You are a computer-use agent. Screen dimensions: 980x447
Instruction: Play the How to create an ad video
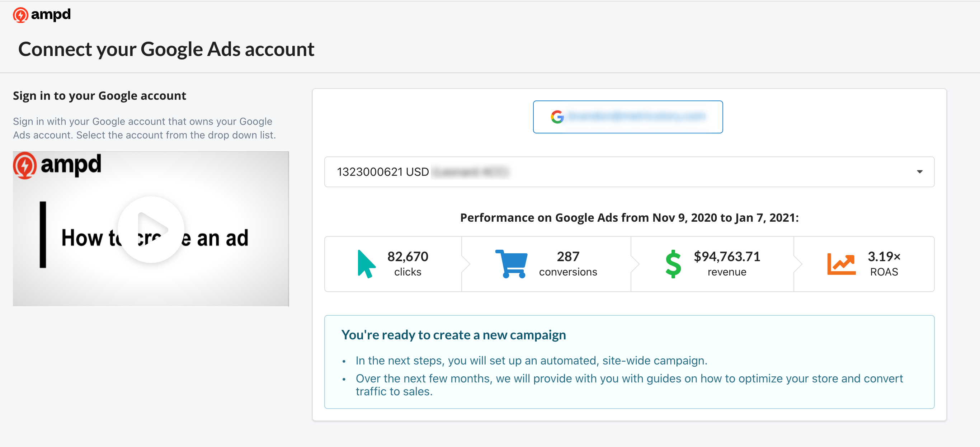(151, 229)
